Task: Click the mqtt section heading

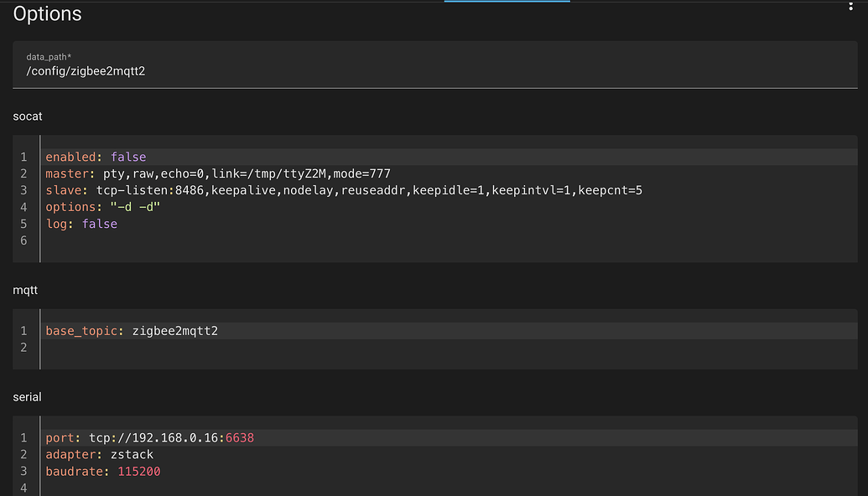Action: pos(24,289)
